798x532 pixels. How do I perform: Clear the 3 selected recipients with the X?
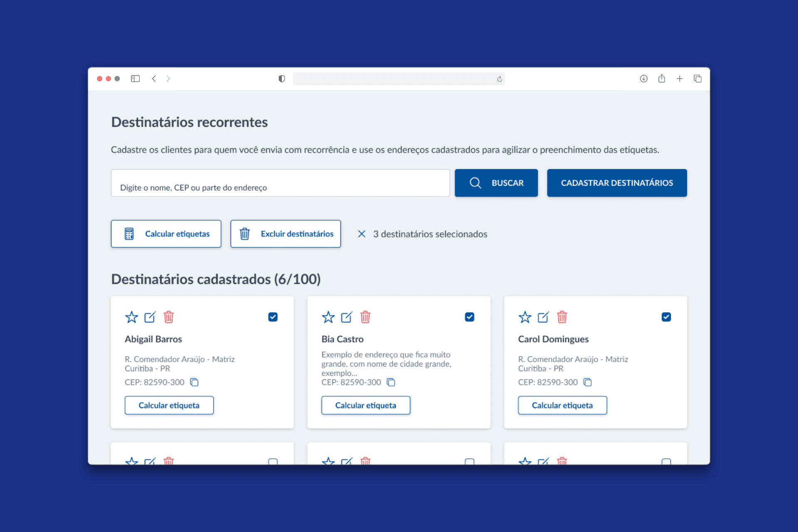point(362,234)
